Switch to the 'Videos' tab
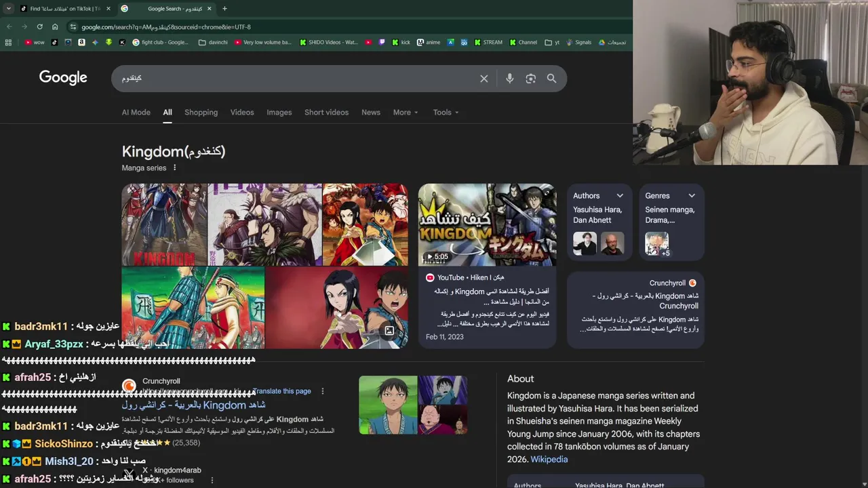Screen dimensions: 868x488 click(x=242, y=113)
